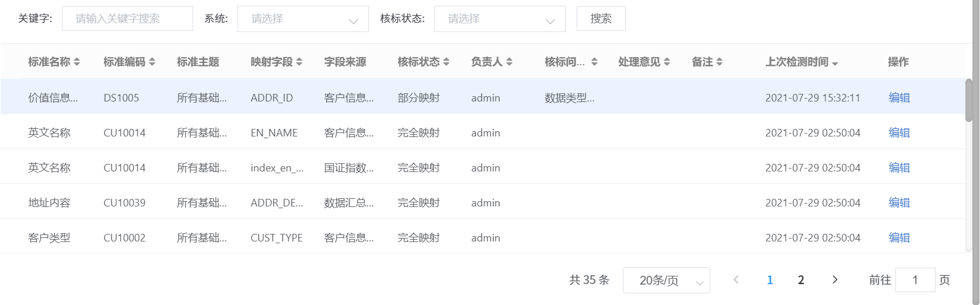Select the 国证指数... source cell
980x305 pixels.
349,168
